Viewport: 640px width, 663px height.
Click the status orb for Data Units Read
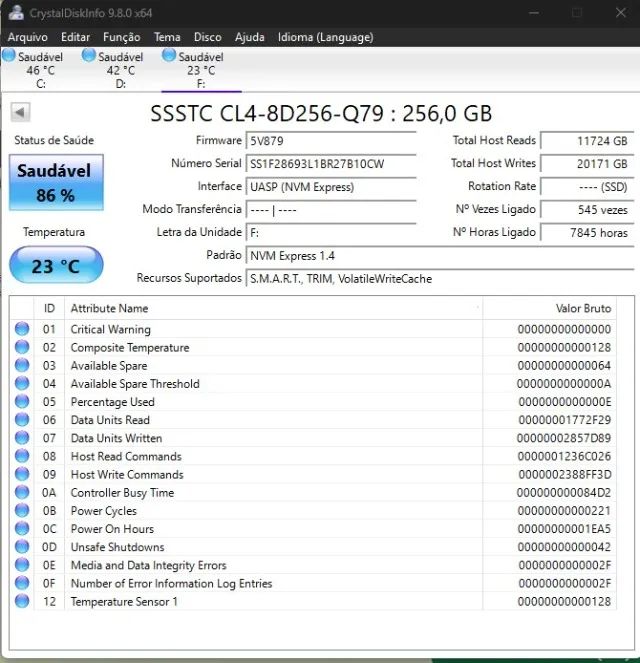pyautogui.click(x=22, y=420)
